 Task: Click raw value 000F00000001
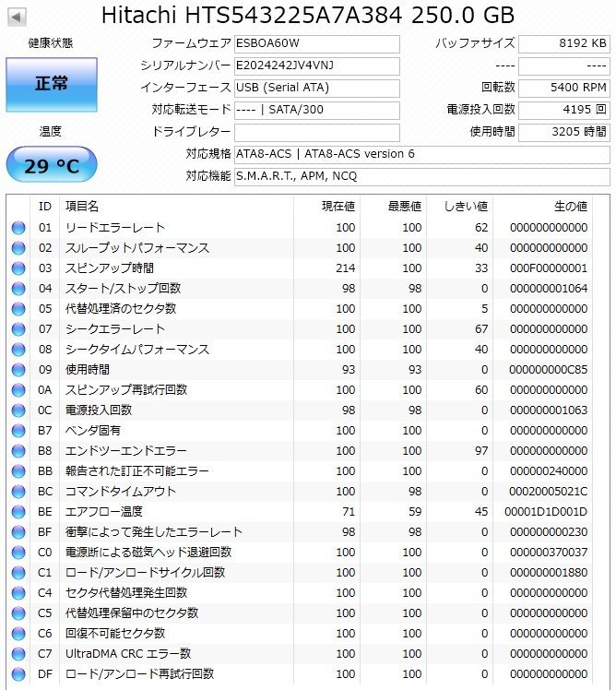pos(549,268)
